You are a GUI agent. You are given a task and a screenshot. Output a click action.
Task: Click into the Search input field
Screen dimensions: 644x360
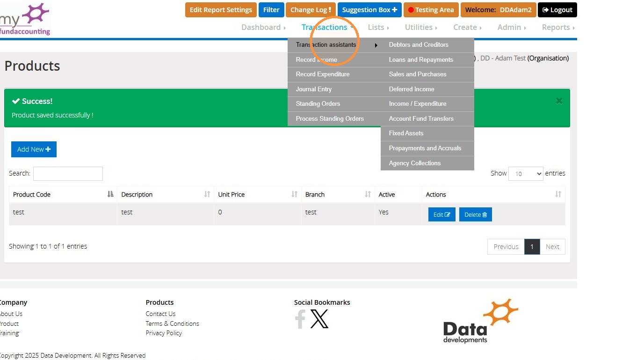tap(68, 174)
